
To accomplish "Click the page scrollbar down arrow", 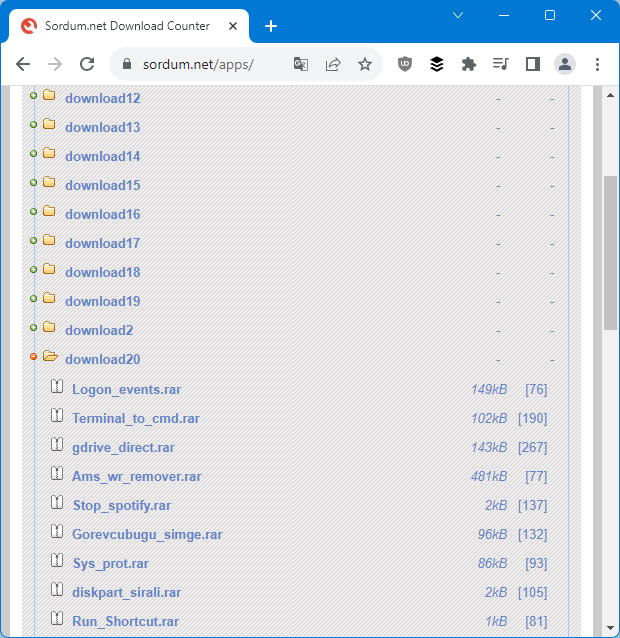I will tap(610, 627).
